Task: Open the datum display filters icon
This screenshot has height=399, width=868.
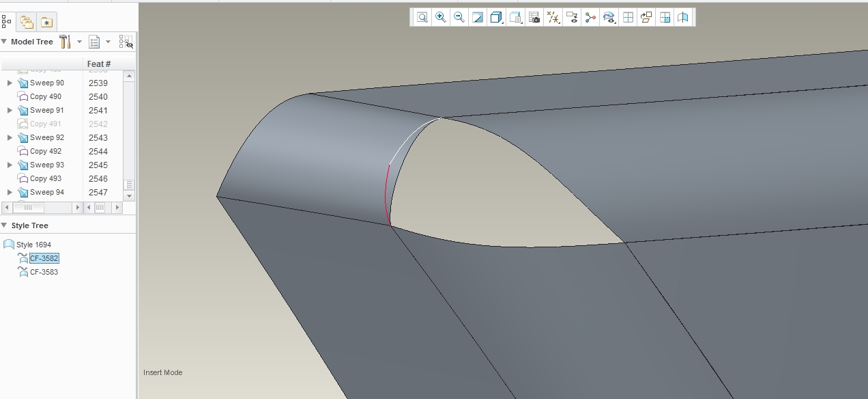Action: [x=553, y=18]
